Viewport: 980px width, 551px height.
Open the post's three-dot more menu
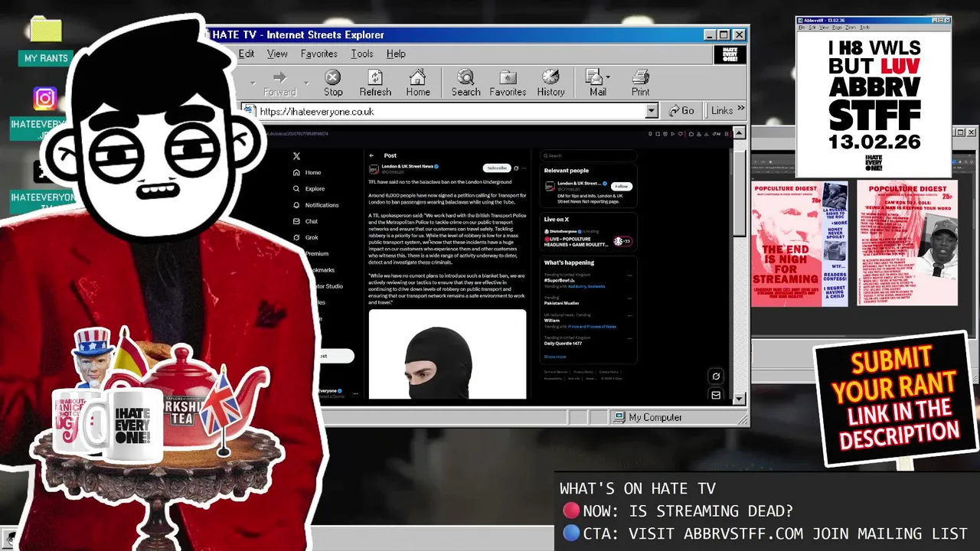pyautogui.click(x=524, y=168)
